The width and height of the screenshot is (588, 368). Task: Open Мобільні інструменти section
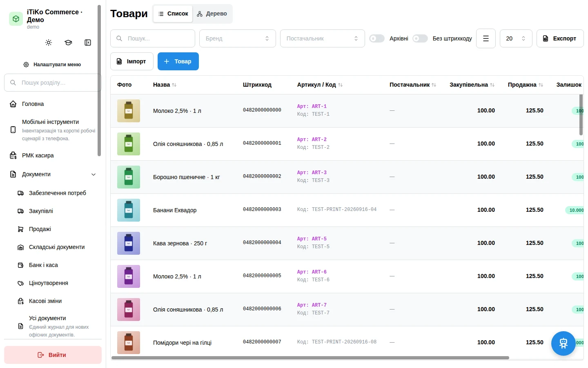point(53,130)
